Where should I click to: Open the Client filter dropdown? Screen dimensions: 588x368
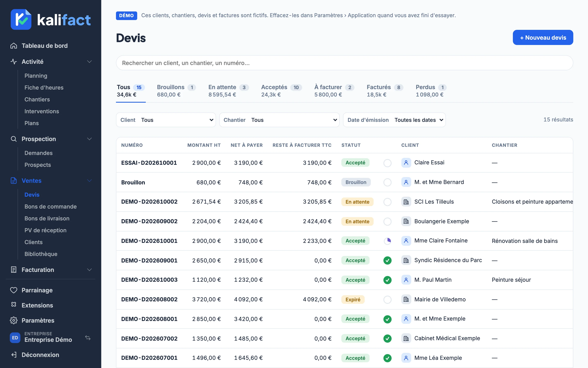[x=166, y=120]
